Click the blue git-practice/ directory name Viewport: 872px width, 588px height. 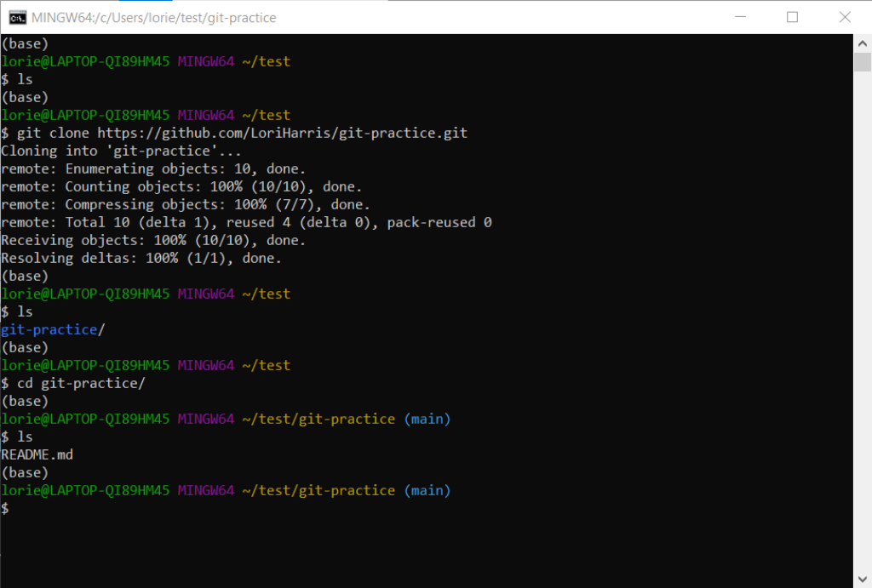[x=49, y=330]
